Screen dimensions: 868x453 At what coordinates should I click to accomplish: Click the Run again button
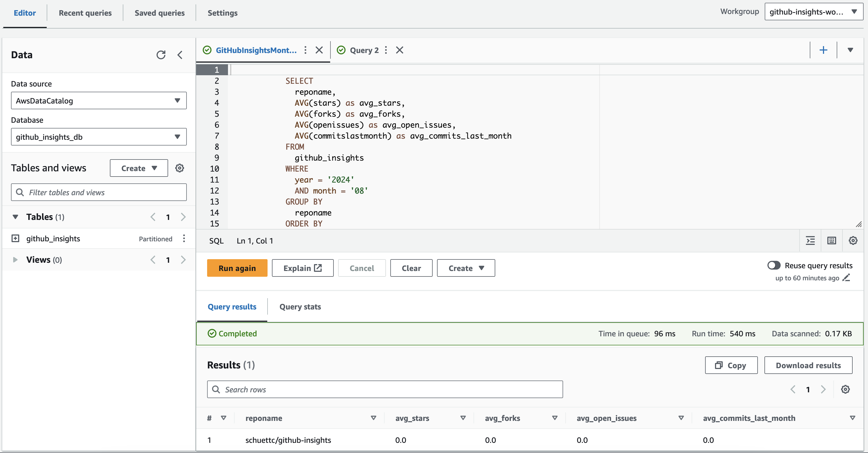pos(237,268)
